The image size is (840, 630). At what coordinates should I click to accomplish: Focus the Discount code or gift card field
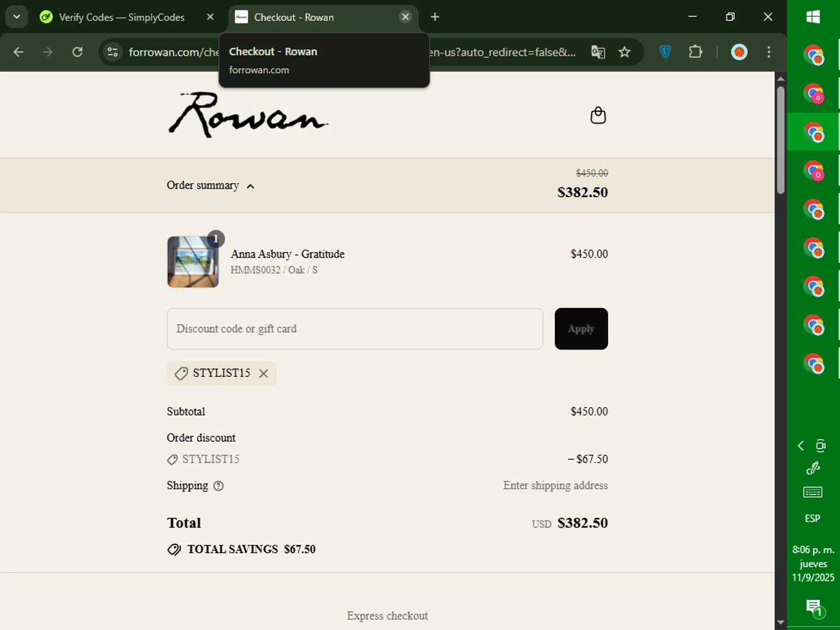pos(355,329)
